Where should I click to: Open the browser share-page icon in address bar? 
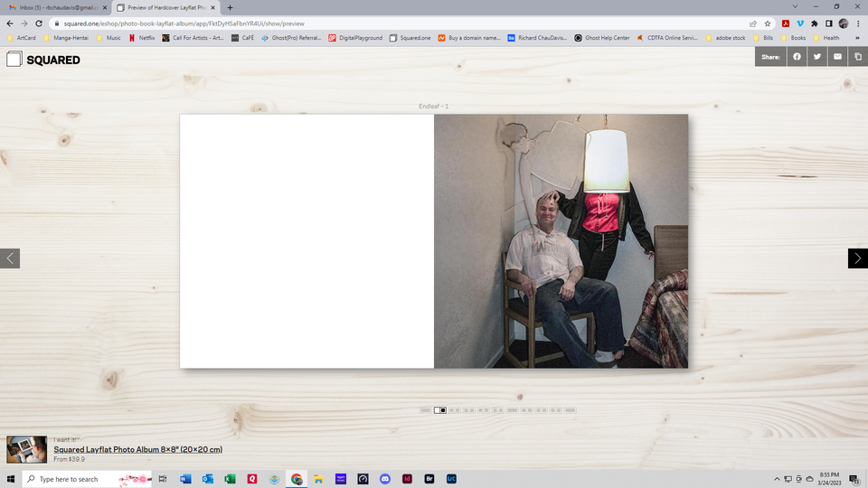click(x=753, y=23)
